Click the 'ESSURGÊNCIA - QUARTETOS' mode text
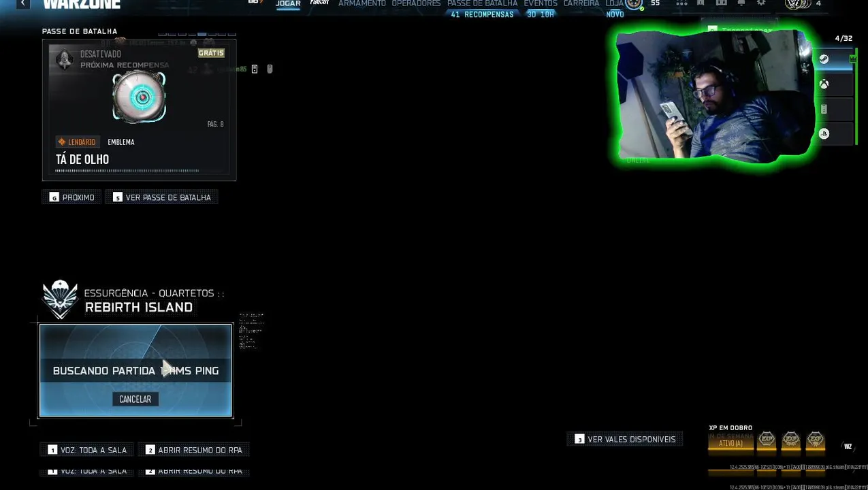868x490 pixels. [149, 293]
